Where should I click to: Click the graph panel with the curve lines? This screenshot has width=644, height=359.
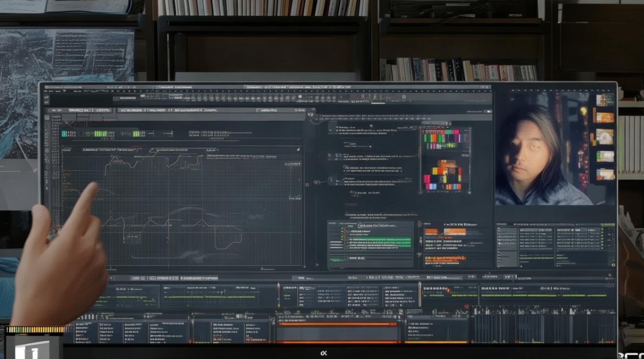183,206
